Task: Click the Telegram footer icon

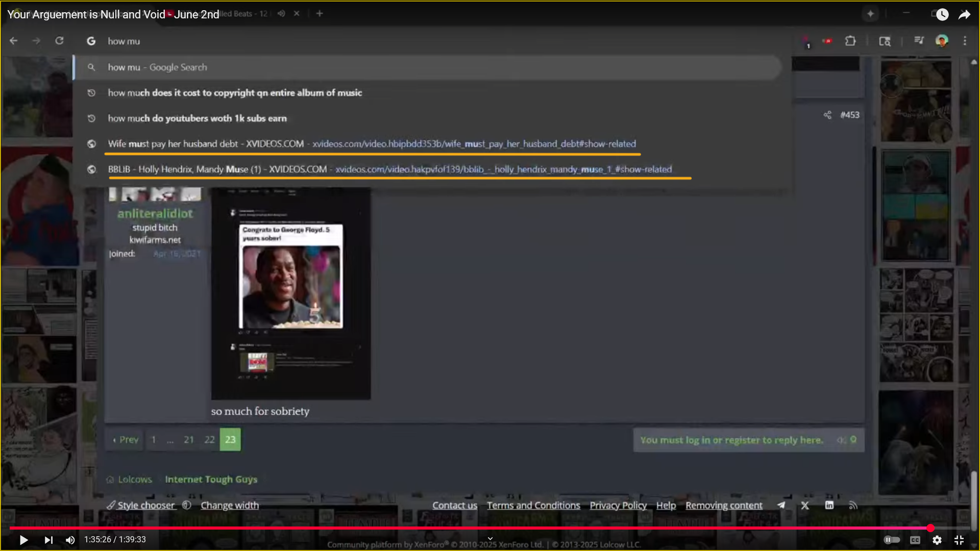Action: point(781,505)
